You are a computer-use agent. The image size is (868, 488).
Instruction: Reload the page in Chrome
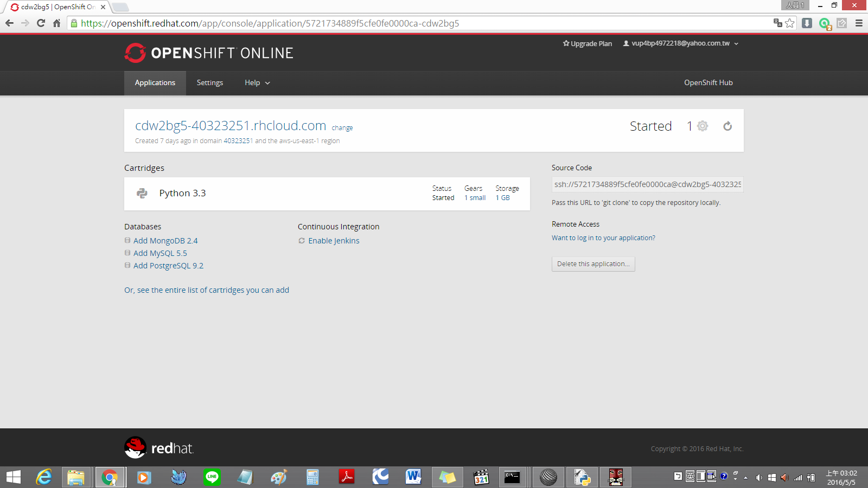[x=41, y=23]
